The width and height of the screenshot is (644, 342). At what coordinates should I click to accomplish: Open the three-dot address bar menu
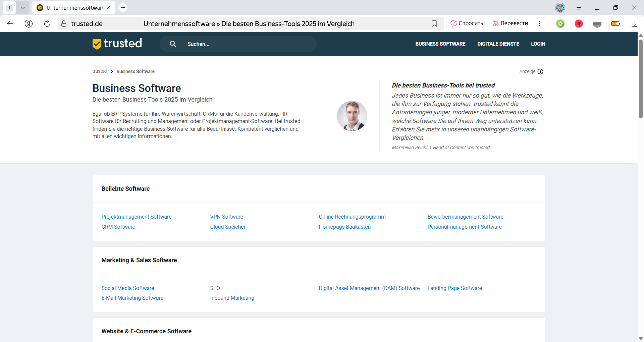click(540, 23)
